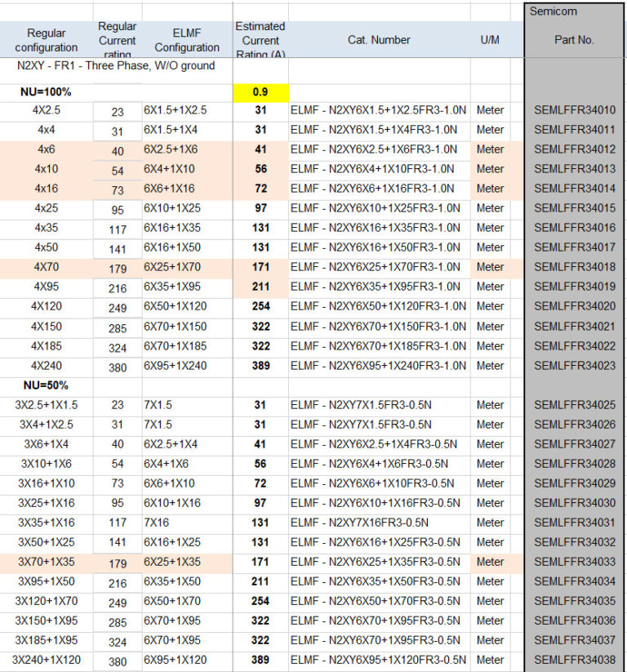This screenshot has height=672, width=627.
Task: Click part number SEMLFFR34020
Action: pos(574,306)
